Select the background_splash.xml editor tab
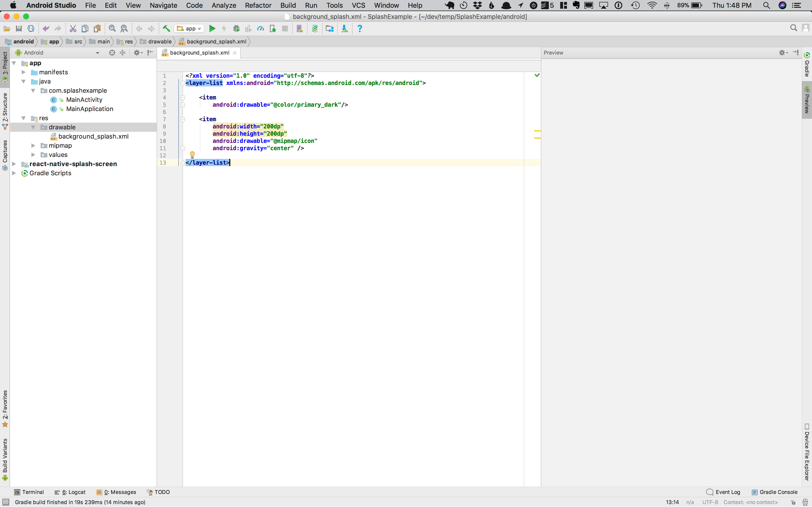The width and height of the screenshot is (812, 507). [199, 53]
